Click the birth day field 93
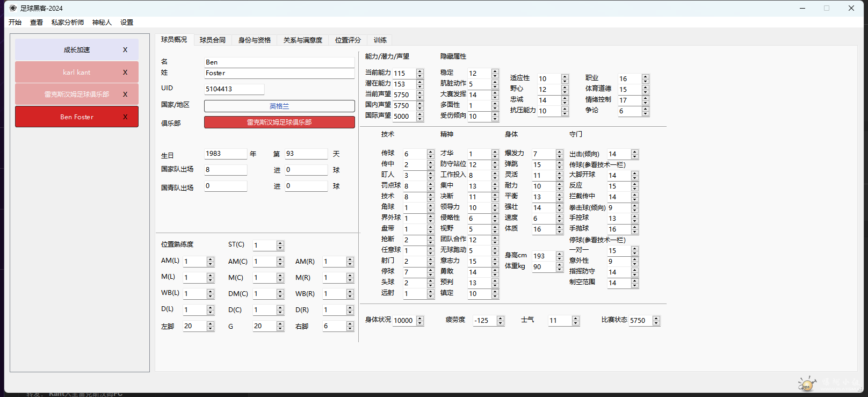This screenshot has height=397, width=868. coord(306,154)
